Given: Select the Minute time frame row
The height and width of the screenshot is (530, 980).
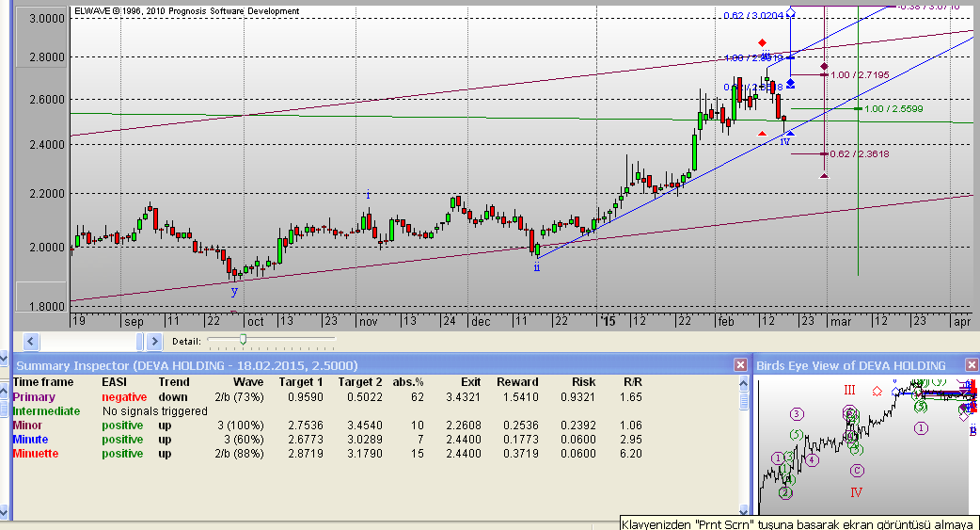Looking at the screenshot, I should (x=30, y=440).
